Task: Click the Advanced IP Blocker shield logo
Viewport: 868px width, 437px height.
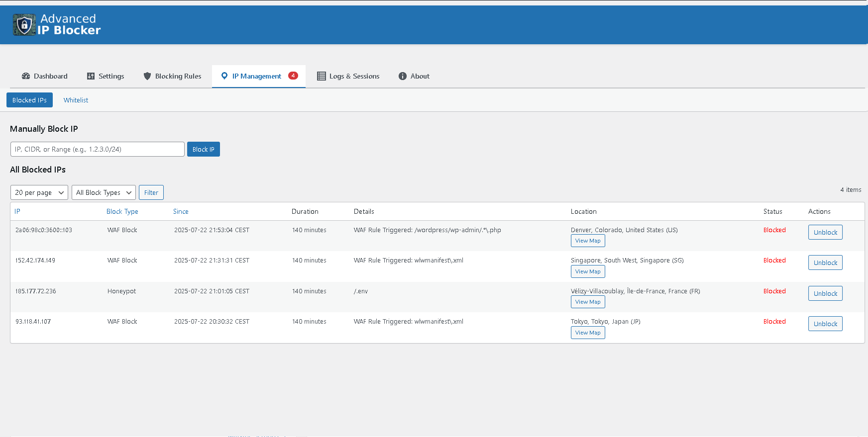Action: pos(24,25)
